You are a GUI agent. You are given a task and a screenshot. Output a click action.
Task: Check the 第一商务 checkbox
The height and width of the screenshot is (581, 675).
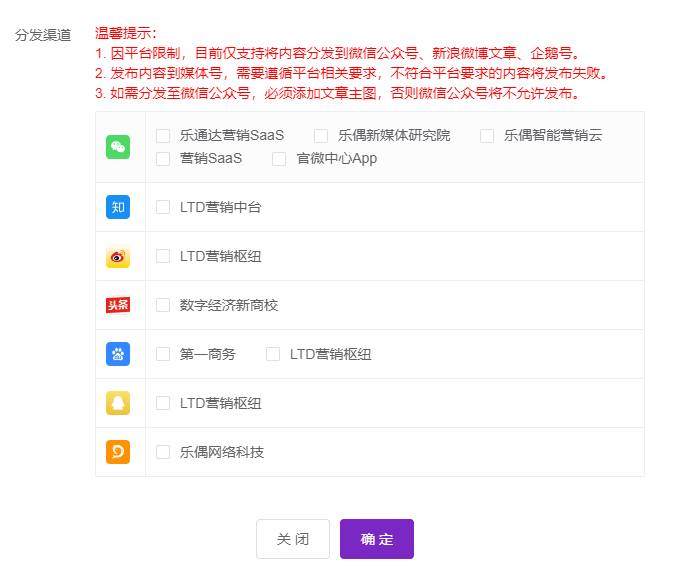tap(163, 354)
